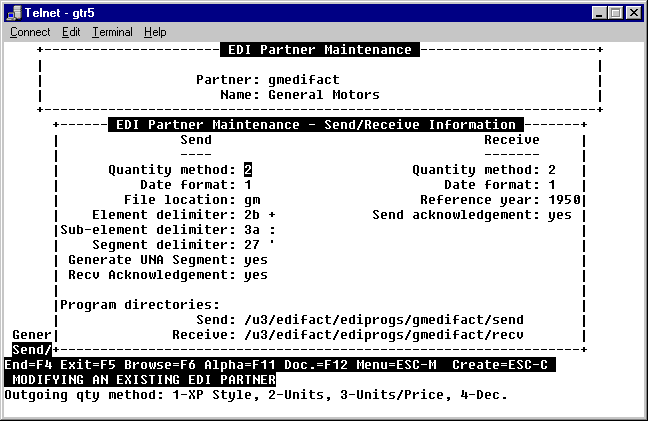
Task: Minimize the Telnet window
Action: [598, 12]
